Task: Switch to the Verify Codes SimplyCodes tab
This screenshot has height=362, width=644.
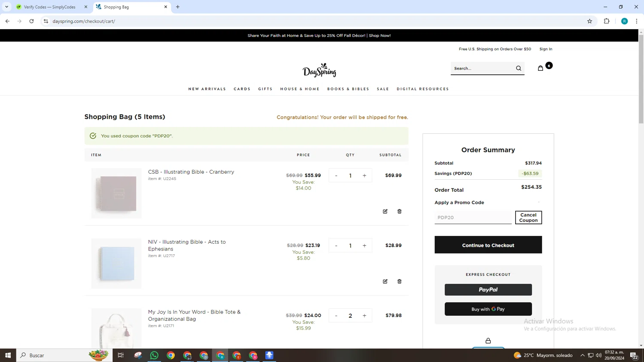Action: (x=49, y=7)
